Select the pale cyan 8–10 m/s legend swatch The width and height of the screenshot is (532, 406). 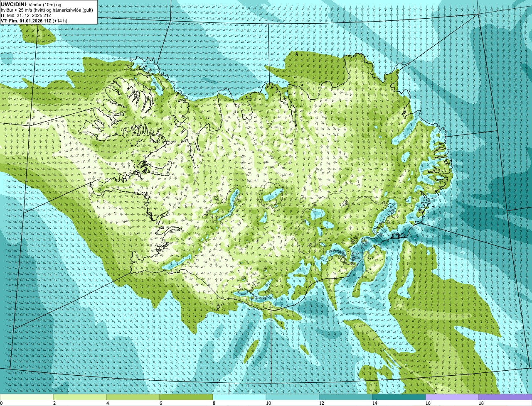coord(239,397)
